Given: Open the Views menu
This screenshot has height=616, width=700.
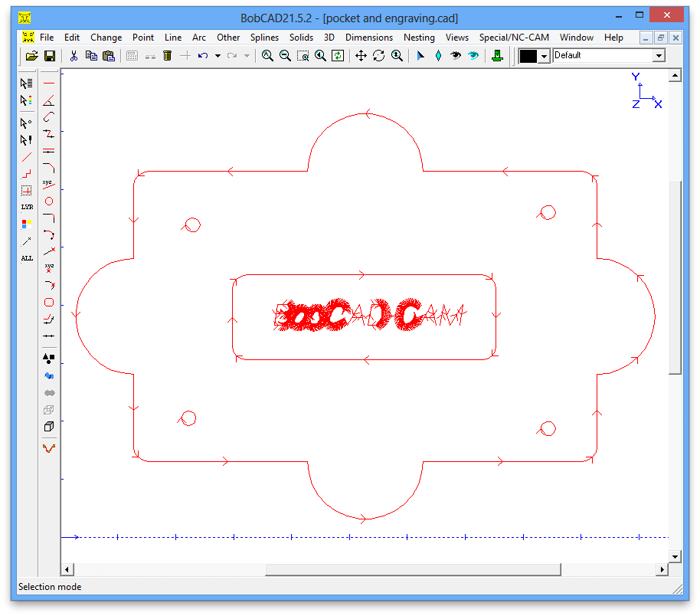Looking at the screenshot, I should [456, 38].
